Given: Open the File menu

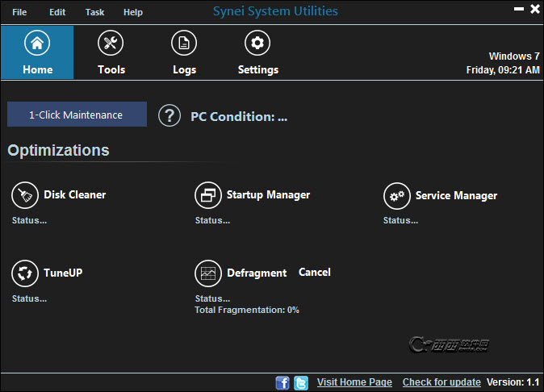Looking at the screenshot, I should (x=19, y=12).
